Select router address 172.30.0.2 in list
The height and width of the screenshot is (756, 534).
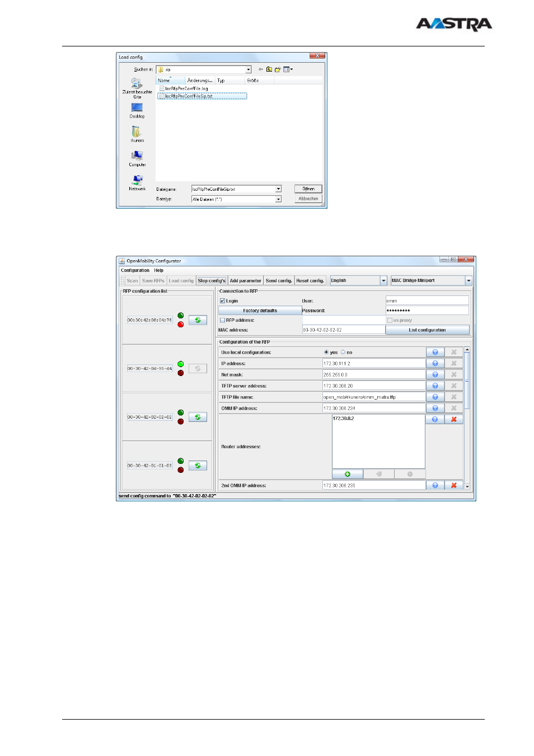343,419
